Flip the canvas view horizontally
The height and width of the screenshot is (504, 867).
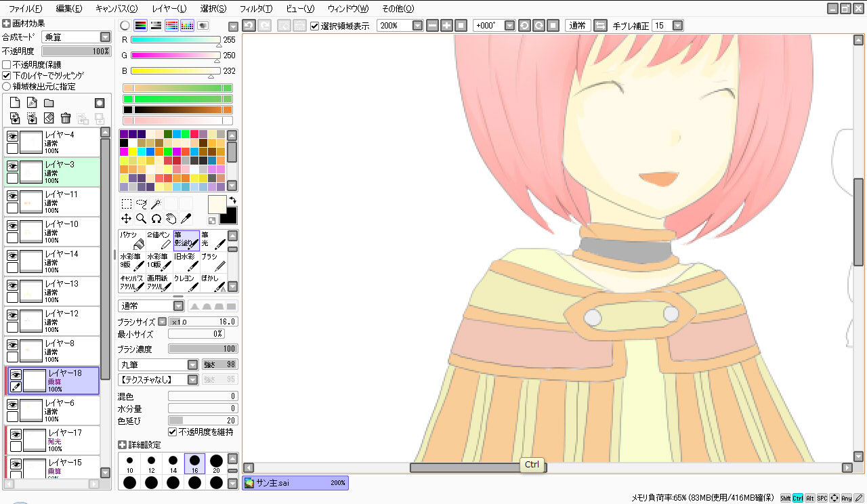tap(600, 26)
